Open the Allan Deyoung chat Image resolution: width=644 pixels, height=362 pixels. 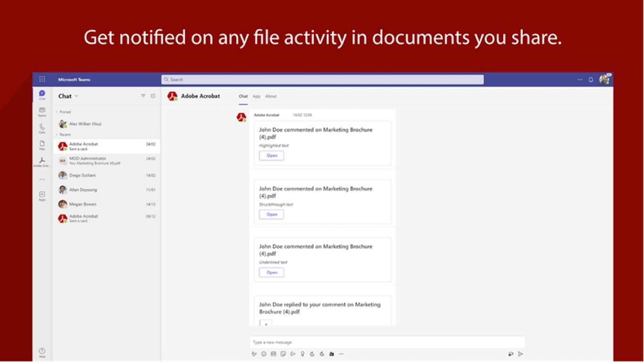tap(107, 190)
